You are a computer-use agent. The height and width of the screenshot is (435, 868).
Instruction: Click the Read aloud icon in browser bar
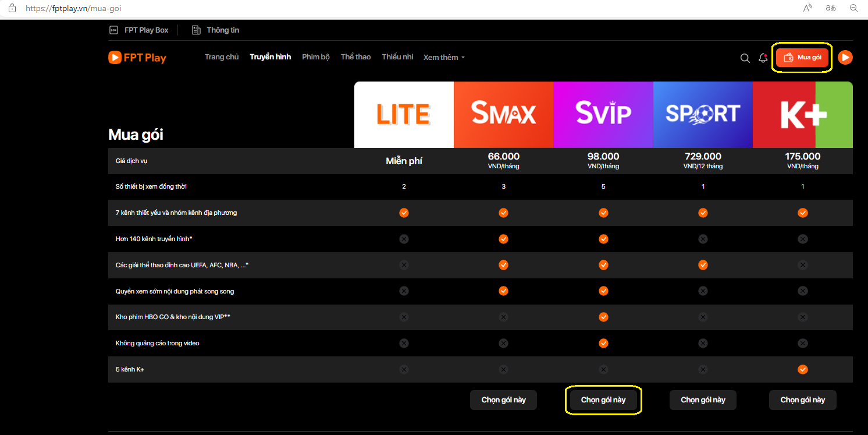coord(808,8)
